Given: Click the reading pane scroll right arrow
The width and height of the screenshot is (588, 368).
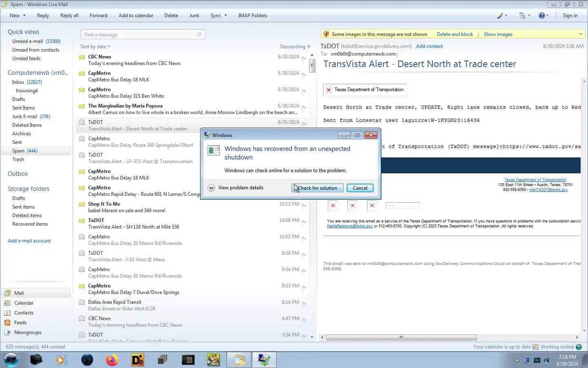Looking at the screenshot, I should (577, 337).
